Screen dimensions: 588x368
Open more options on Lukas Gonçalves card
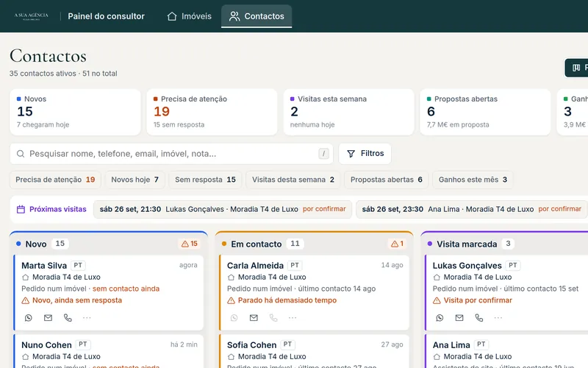[x=498, y=318]
